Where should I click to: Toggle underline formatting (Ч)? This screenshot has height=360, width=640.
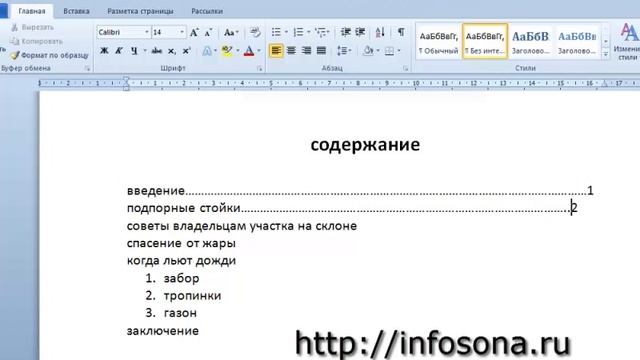[x=133, y=51]
